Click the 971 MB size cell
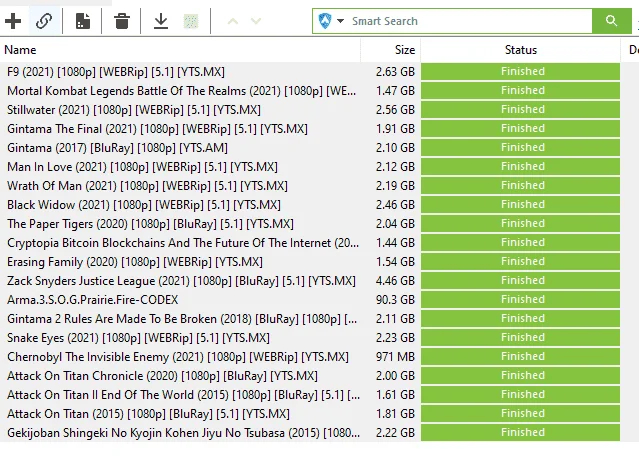Viewport: 639px width, 463px height. 395,357
